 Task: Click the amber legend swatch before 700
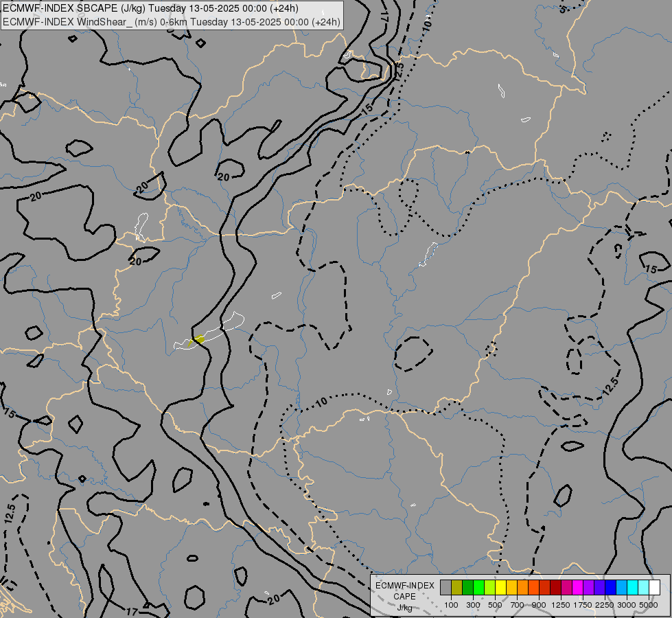tap(511, 588)
